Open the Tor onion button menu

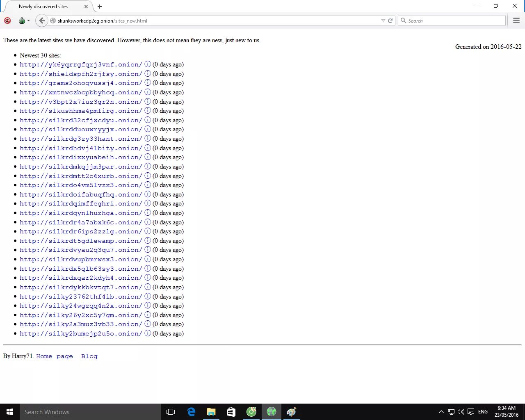pos(24,21)
